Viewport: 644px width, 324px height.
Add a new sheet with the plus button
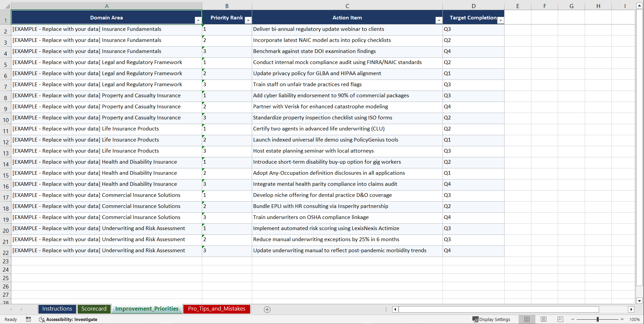tap(267, 309)
